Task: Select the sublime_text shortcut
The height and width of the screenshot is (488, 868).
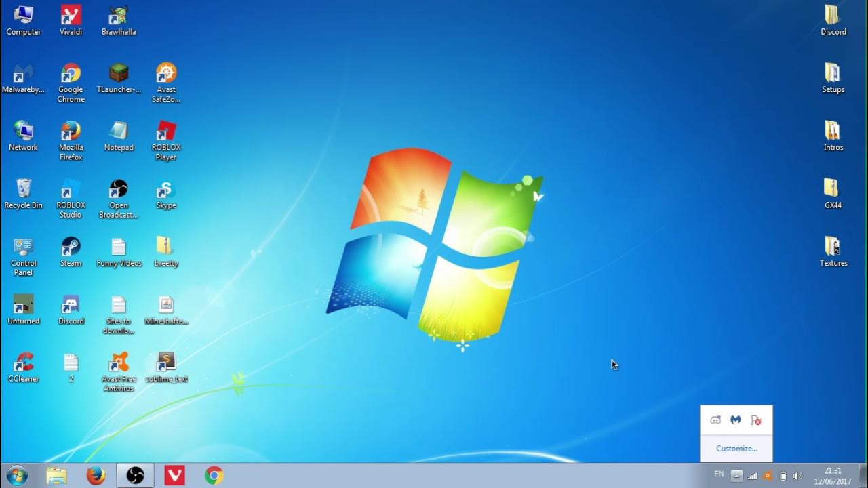Action: (x=166, y=367)
